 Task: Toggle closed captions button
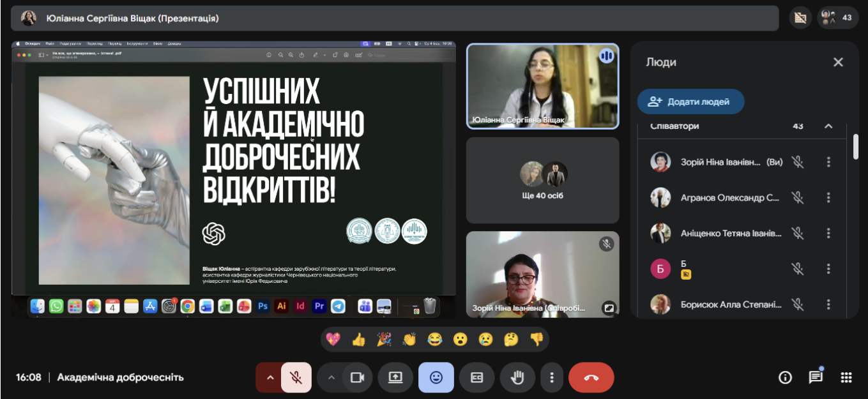click(476, 377)
